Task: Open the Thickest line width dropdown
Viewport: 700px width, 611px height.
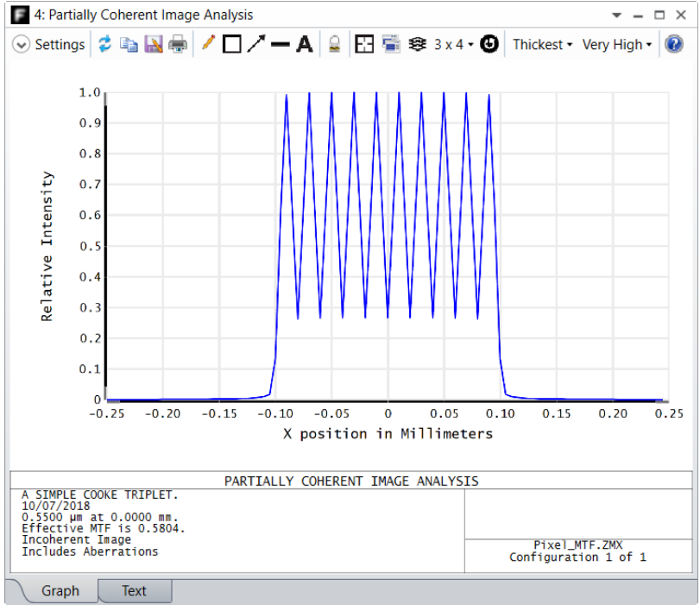Action: point(542,45)
